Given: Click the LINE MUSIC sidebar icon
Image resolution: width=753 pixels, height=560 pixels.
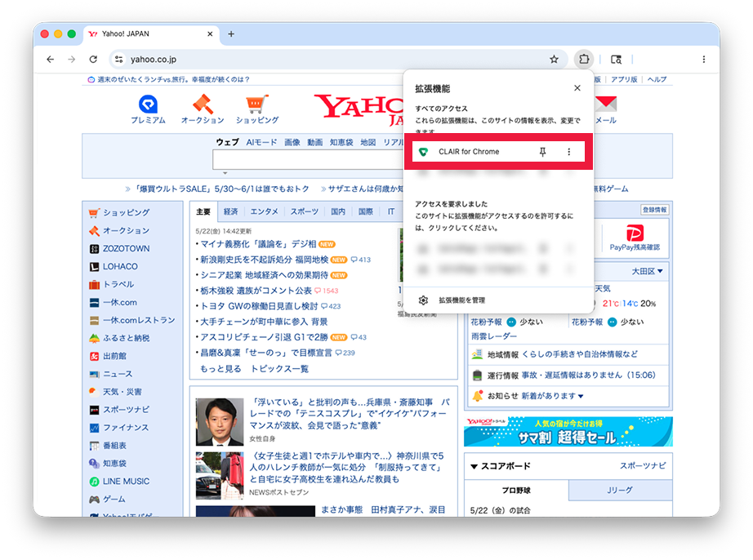Looking at the screenshot, I should [x=94, y=482].
